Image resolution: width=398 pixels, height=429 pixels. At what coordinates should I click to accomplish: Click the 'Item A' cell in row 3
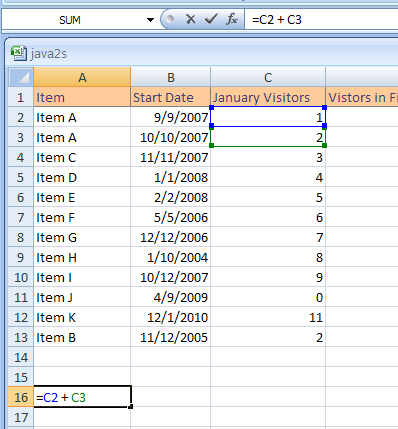pos(82,137)
